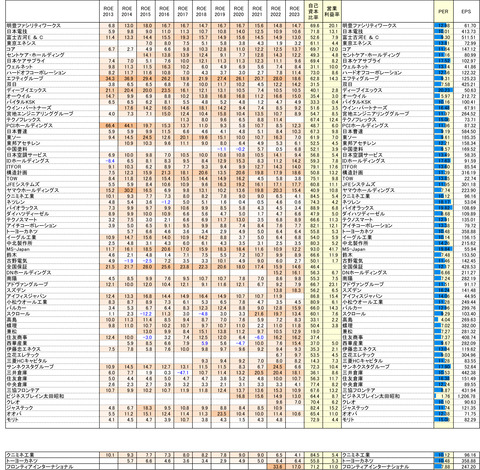
Task: Select the 66.4 ROE cell of PCIホールディングス
Action: [x=108, y=126]
